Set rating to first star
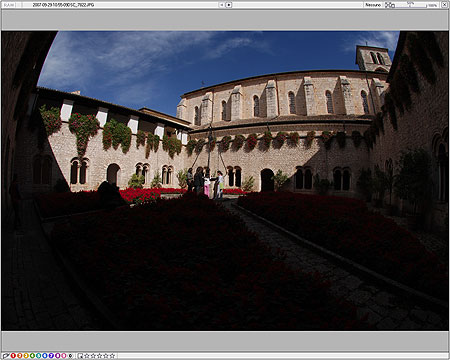The width and height of the screenshot is (450, 360). tap(87, 356)
